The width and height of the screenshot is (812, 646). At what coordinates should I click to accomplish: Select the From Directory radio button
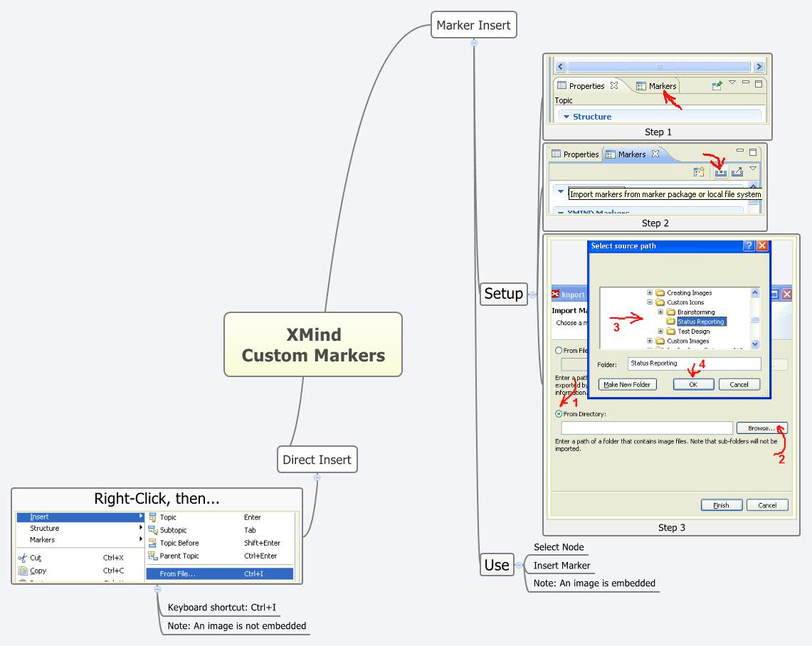coord(559,413)
